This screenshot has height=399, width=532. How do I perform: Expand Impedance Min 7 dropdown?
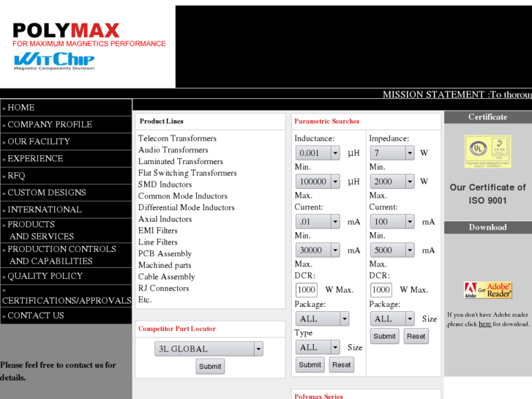[x=392, y=153]
